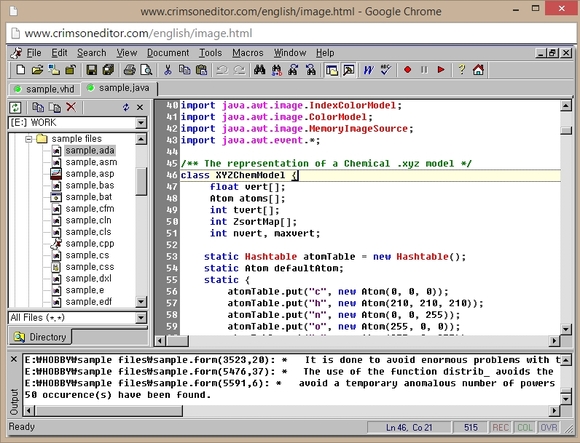
Task: Toggle Word Wrap with the W icon
Action: click(368, 70)
